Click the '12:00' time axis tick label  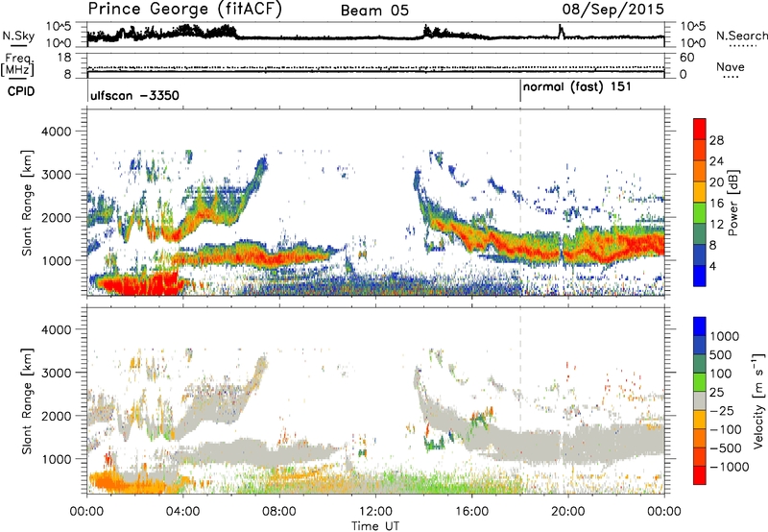[375, 512]
